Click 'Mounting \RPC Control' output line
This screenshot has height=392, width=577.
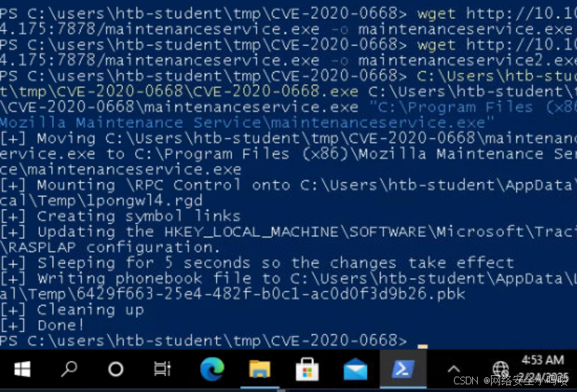[288, 185]
